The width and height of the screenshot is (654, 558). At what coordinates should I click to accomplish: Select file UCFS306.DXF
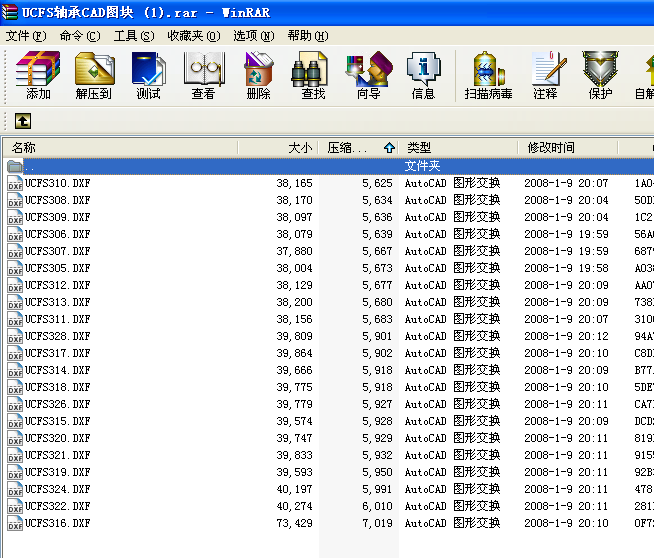click(58, 234)
